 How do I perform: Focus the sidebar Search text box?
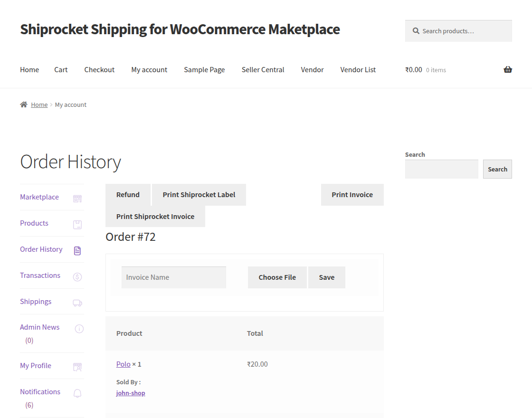441,169
